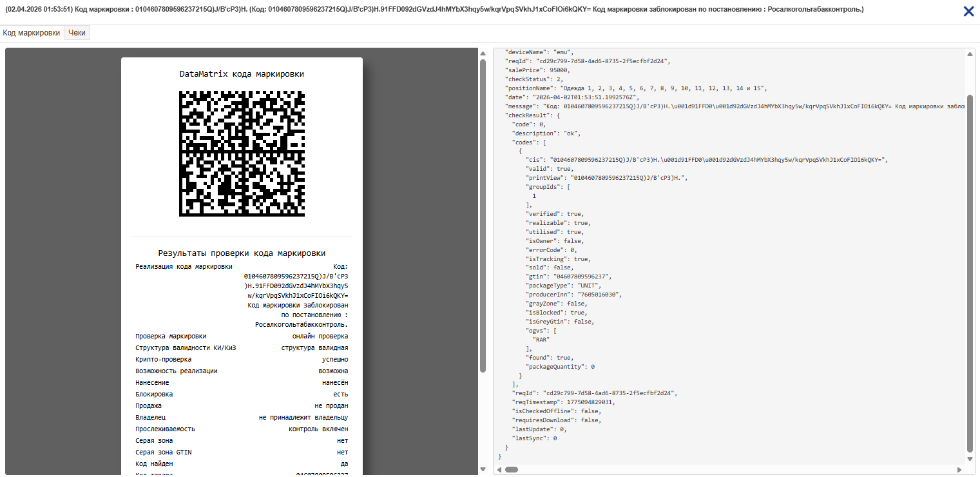Close the marking code details dialog
The width and height of the screenshot is (980, 477).
coord(968,11)
